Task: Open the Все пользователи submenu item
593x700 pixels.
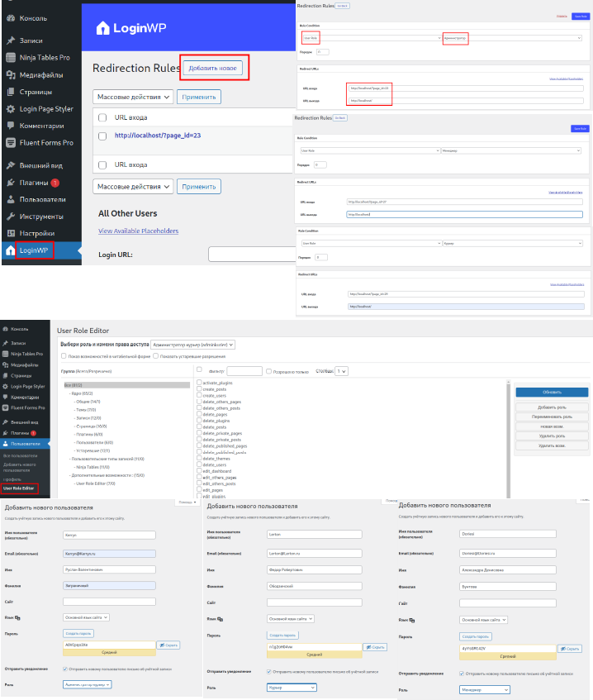Action: (x=21, y=456)
